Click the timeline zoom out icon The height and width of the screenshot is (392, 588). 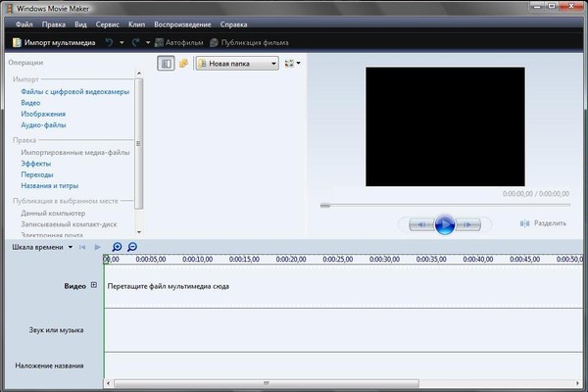click(132, 247)
